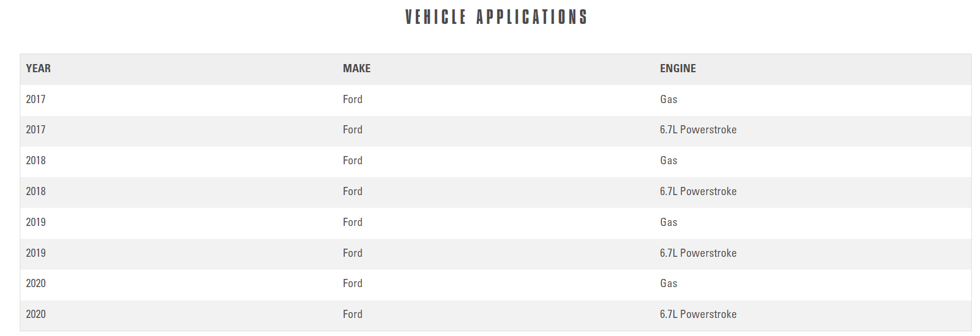980x336 pixels.
Task: Select Ford in the 2018 6.7L Powerstroke row
Action: 352,192
